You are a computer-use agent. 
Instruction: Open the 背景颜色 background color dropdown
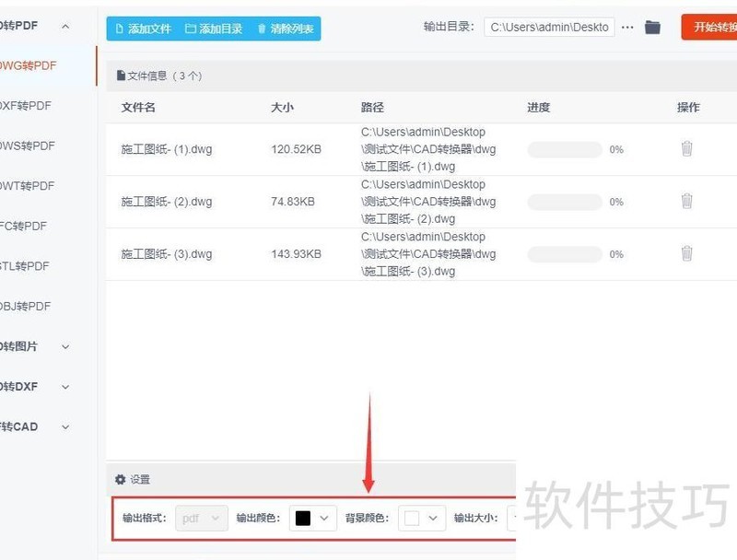[420, 518]
